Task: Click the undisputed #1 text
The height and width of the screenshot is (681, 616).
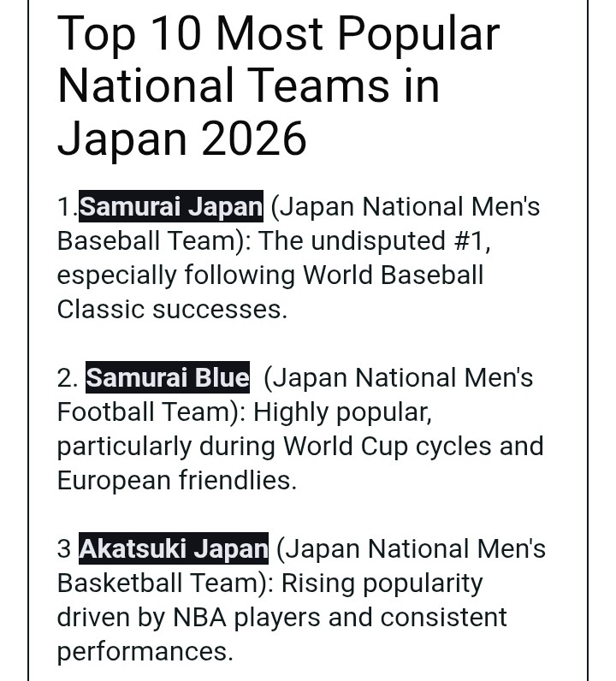Action: pyautogui.click(x=400, y=241)
